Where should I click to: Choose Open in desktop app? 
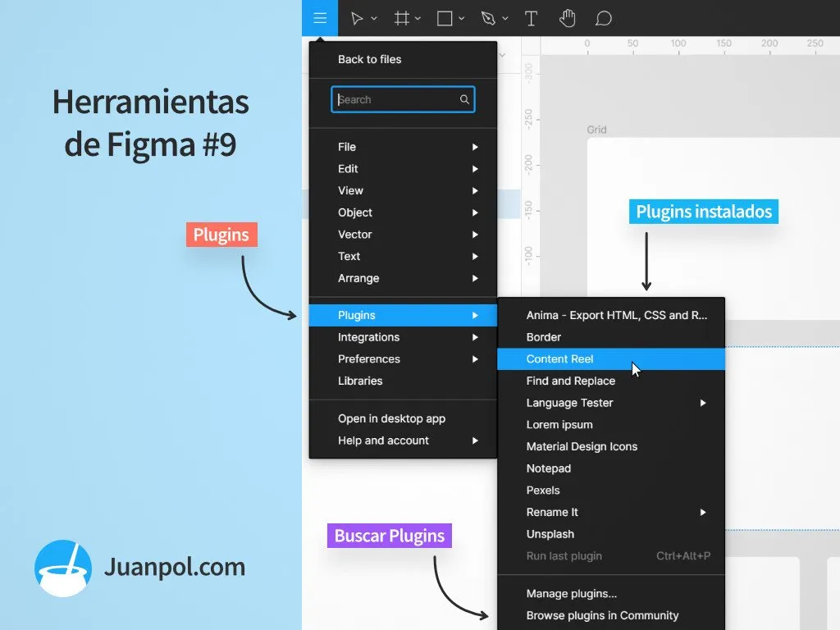[x=403, y=419]
